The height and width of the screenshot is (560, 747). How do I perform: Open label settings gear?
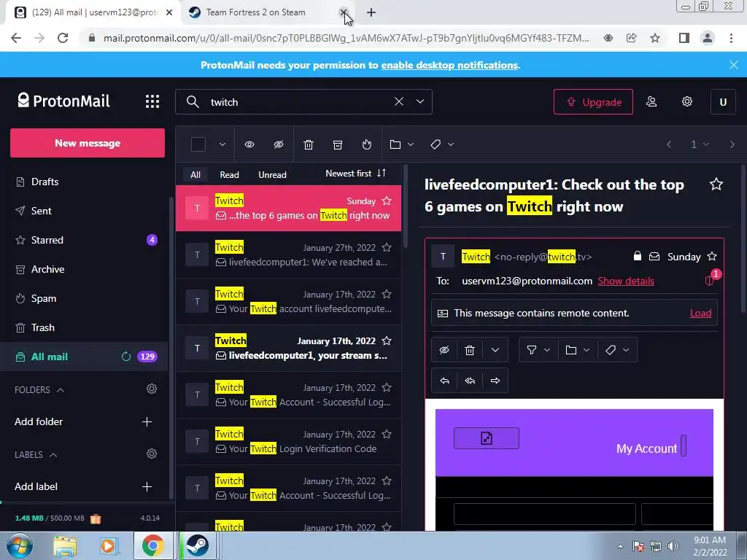click(152, 454)
